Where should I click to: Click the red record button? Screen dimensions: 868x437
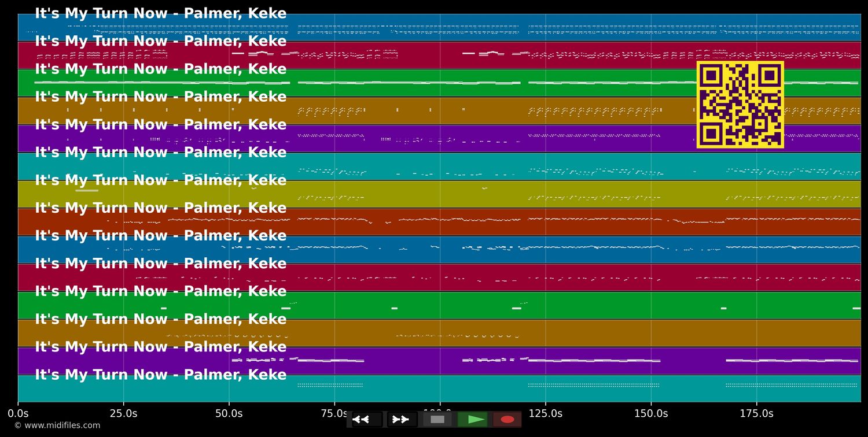[507, 420]
